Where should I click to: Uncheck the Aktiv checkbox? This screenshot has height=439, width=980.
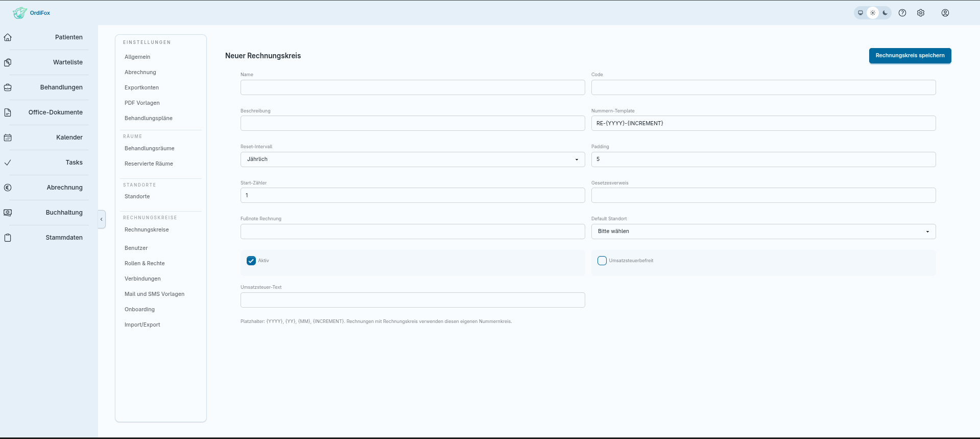(251, 261)
